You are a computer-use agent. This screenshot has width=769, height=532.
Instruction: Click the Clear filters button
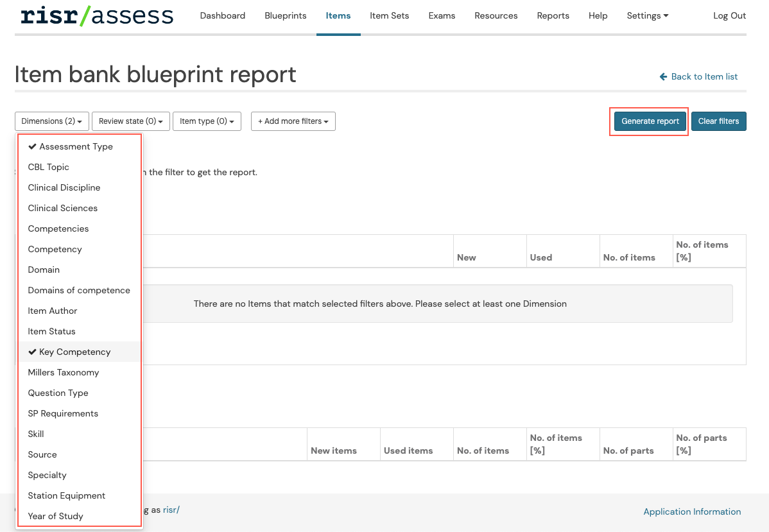point(718,121)
